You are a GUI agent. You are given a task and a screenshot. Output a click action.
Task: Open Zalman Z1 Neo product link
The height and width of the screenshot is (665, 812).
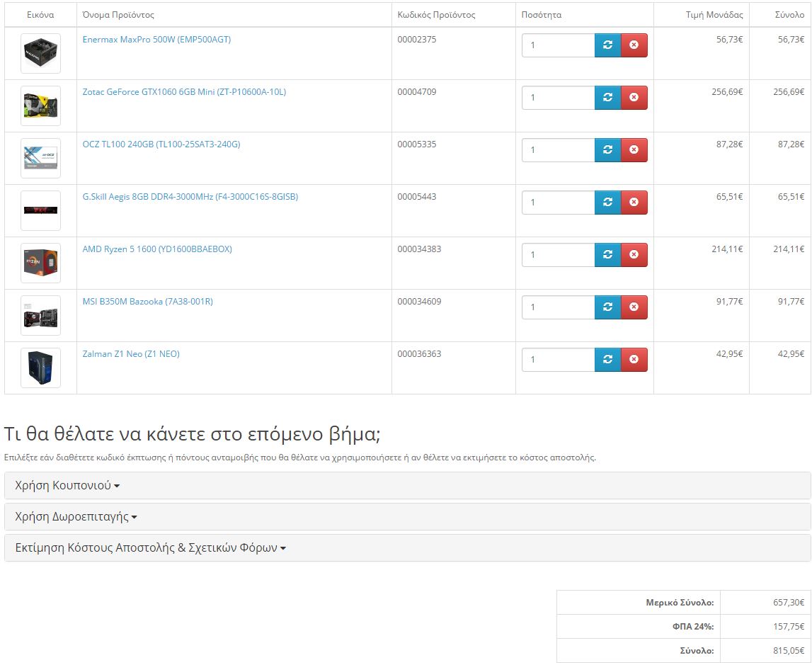[131, 353]
